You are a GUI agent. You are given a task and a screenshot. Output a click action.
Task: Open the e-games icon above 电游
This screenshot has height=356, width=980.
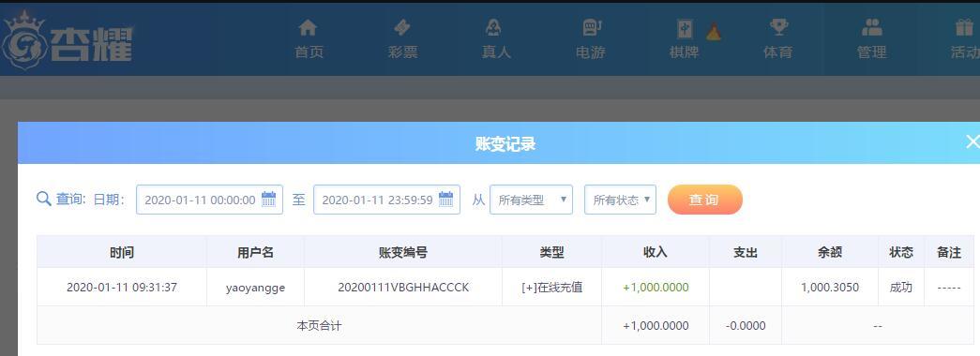[x=591, y=27]
